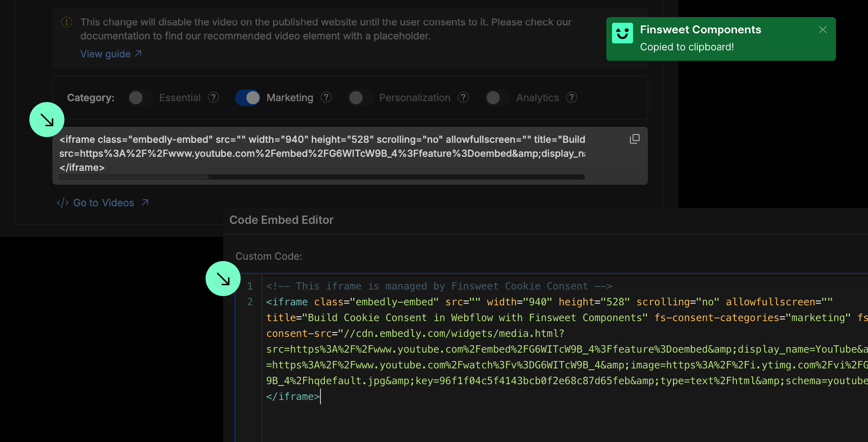Click the Copied to clipboard! message
The width and height of the screenshot is (868, 442).
(x=687, y=47)
